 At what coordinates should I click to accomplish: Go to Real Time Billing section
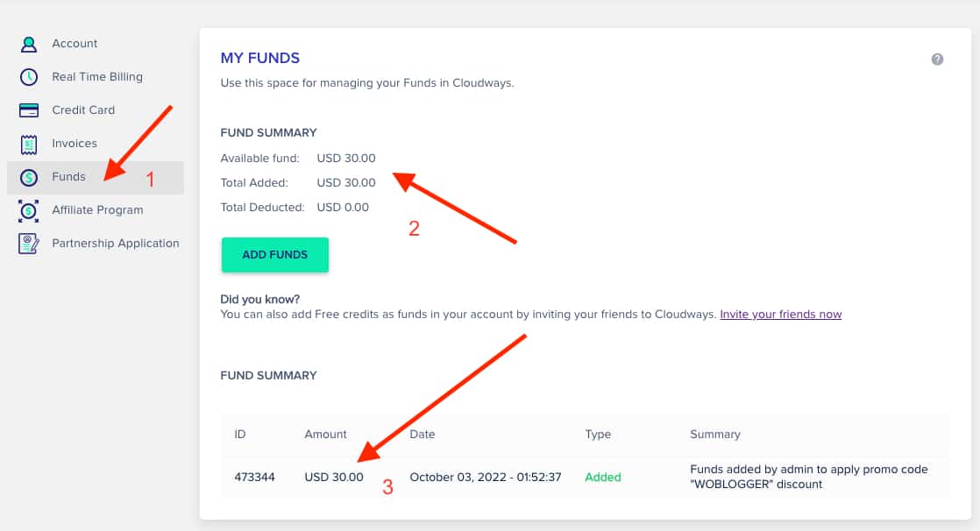pos(96,77)
